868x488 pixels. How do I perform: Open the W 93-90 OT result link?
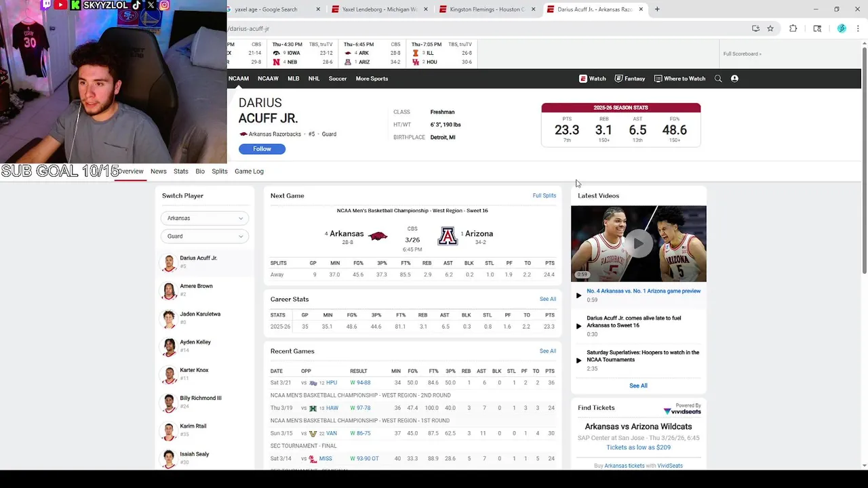[x=364, y=459]
